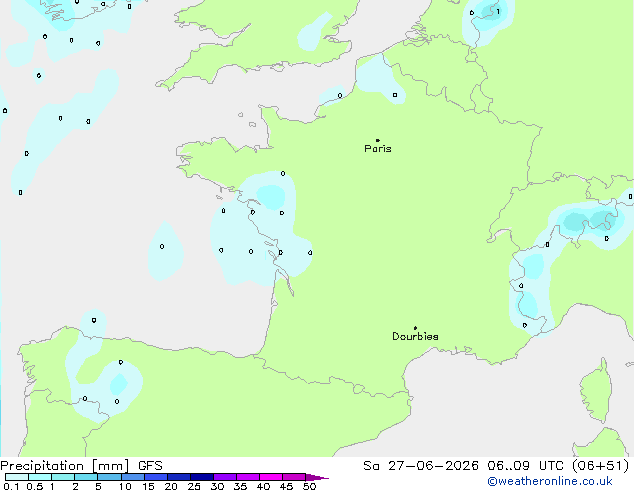
Task: Select the 30–35 mm purple legend swatch
Action: pos(224,477)
